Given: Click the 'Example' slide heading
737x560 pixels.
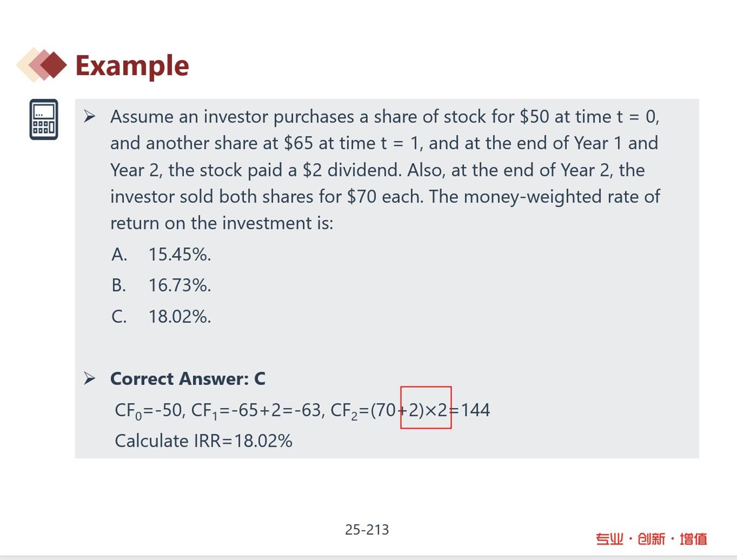Looking at the screenshot, I should click(x=132, y=65).
